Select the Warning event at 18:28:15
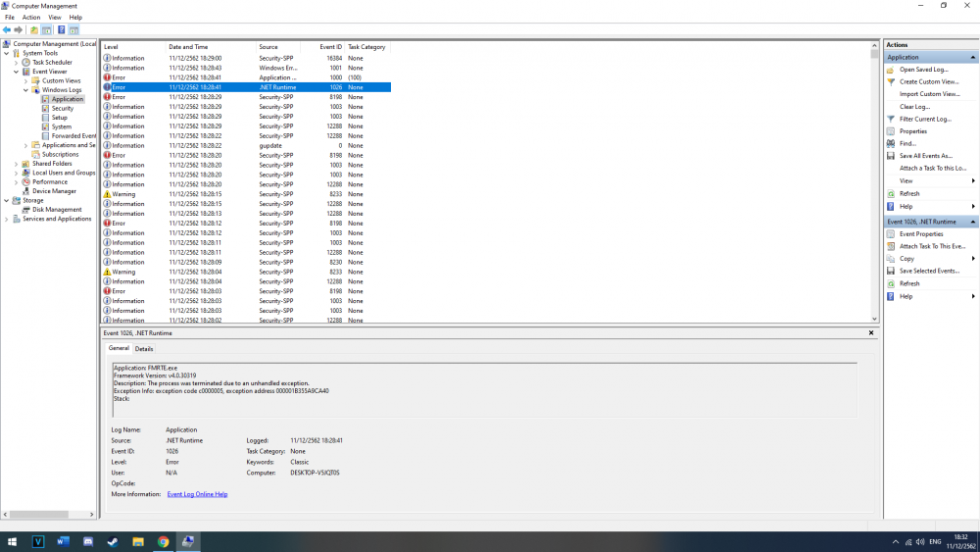The image size is (980, 552). tap(246, 194)
